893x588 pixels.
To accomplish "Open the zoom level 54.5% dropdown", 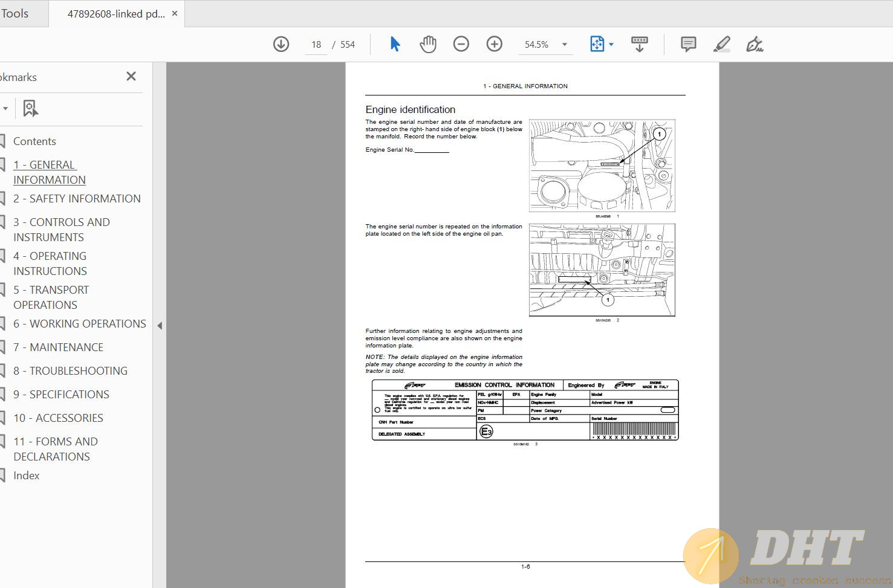I will tap(564, 44).
